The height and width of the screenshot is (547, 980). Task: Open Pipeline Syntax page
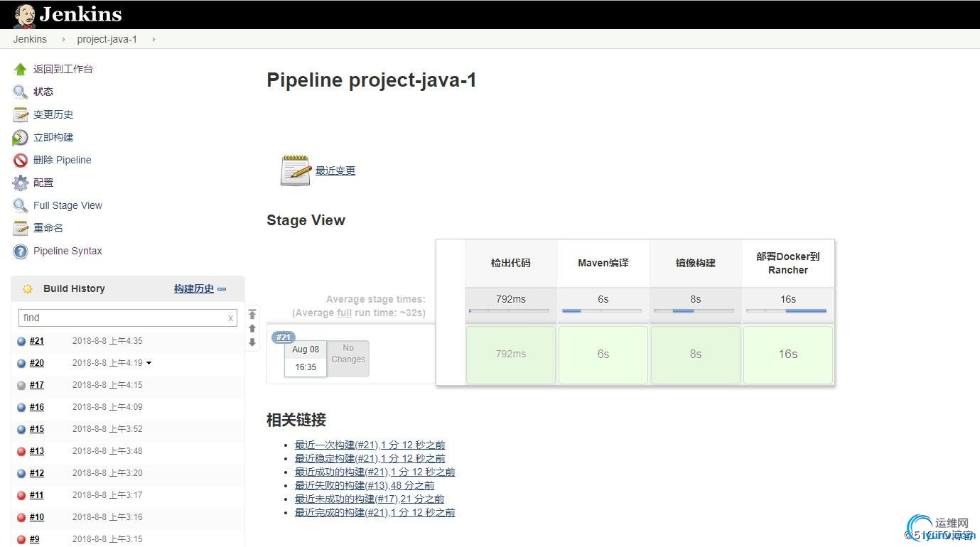(68, 251)
